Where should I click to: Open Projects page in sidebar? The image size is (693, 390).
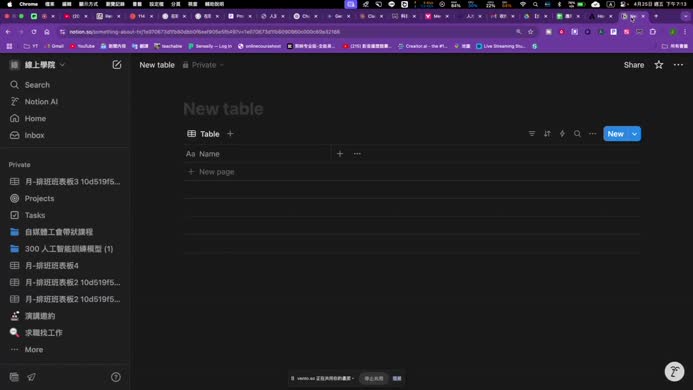pos(39,199)
